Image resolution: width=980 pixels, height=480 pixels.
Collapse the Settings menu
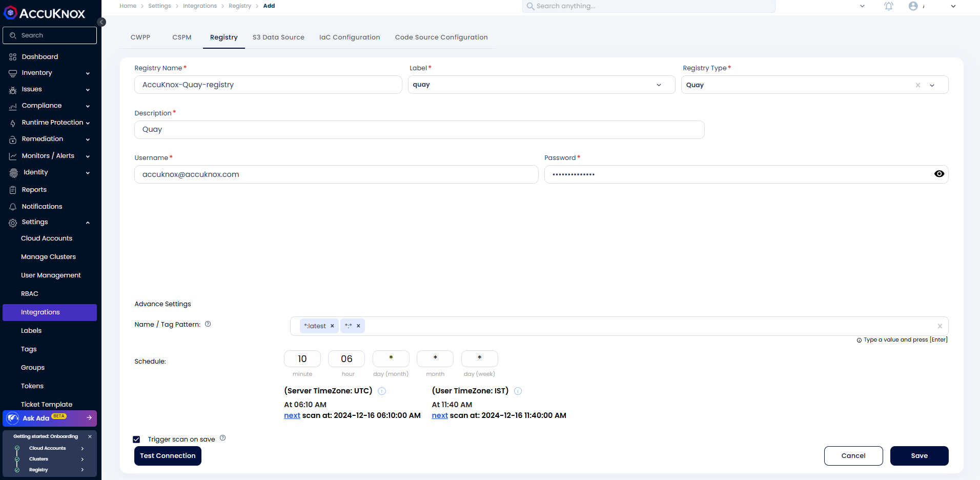(x=88, y=223)
